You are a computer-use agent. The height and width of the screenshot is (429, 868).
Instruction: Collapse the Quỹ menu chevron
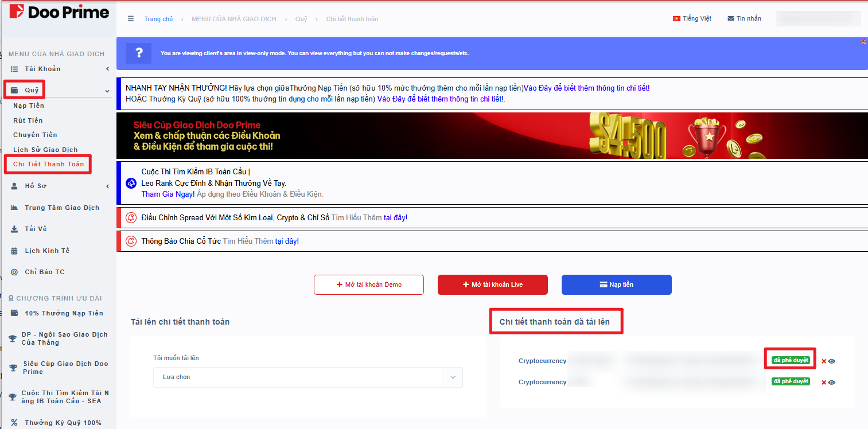[x=107, y=91]
